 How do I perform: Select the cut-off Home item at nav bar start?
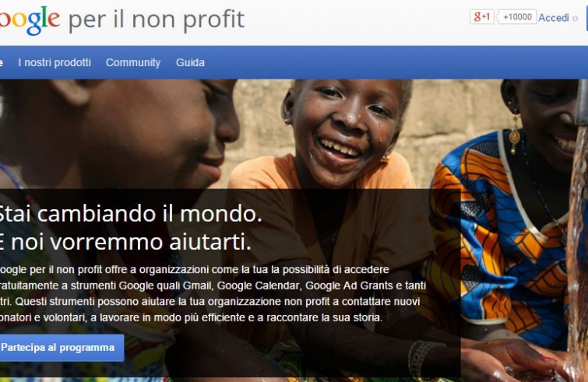click(x=2, y=62)
